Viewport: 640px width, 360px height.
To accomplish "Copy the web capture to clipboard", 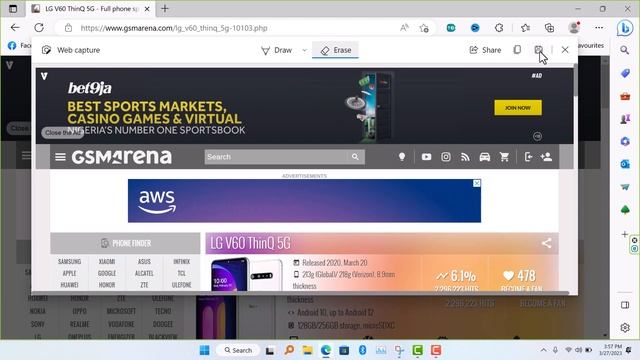I will tap(517, 50).
